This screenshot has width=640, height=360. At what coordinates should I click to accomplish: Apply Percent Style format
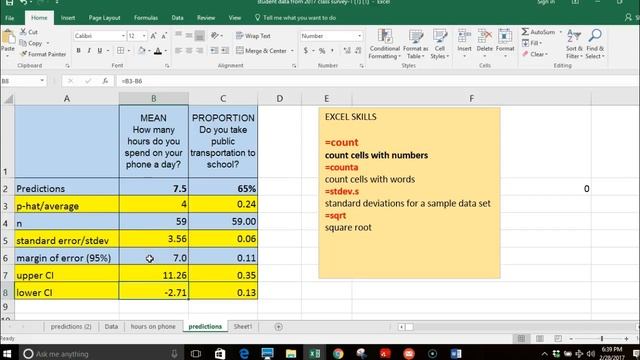pos(322,51)
